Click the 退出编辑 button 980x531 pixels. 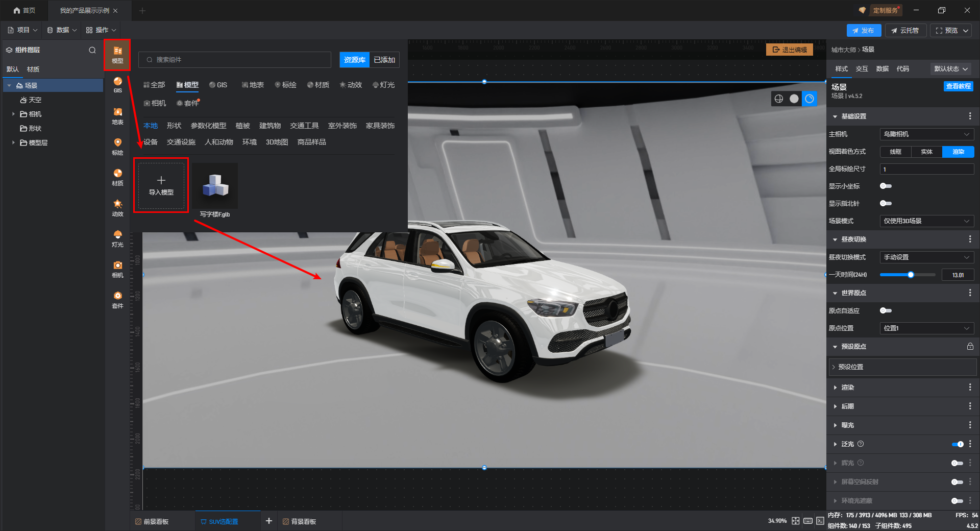click(x=790, y=50)
